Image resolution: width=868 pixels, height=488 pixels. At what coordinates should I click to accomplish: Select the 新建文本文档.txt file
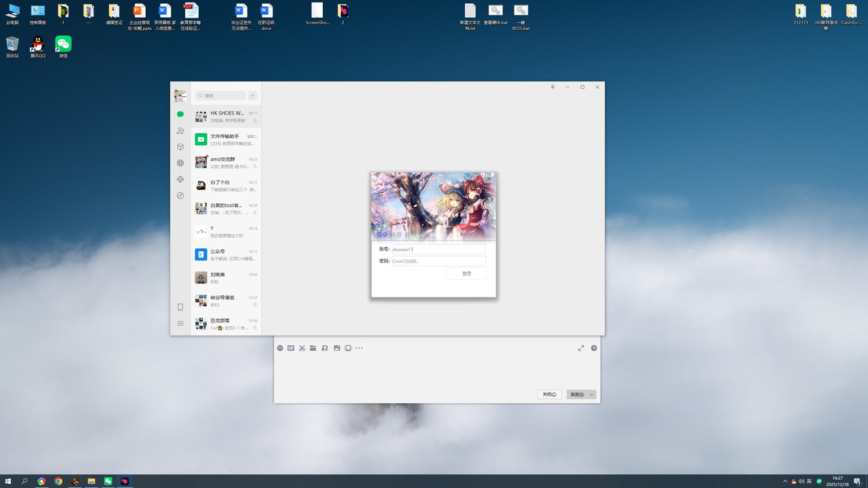(x=471, y=17)
